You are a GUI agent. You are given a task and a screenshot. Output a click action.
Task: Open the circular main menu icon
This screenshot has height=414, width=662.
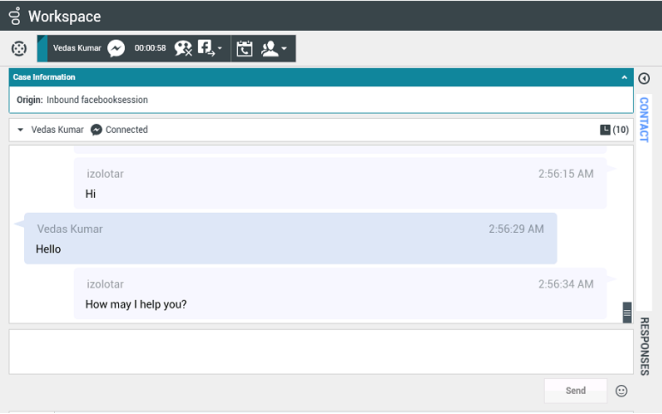point(18,49)
